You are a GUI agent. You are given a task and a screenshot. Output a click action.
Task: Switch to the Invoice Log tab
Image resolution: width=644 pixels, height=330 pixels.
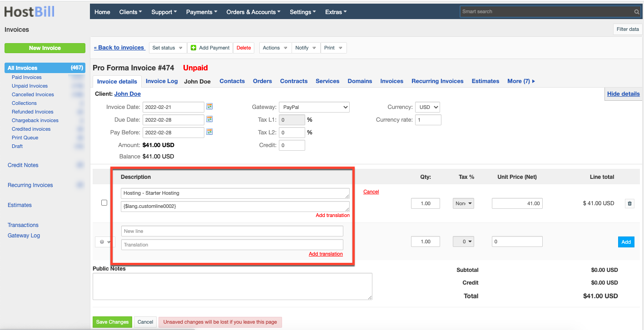pyautogui.click(x=162, y=81)
